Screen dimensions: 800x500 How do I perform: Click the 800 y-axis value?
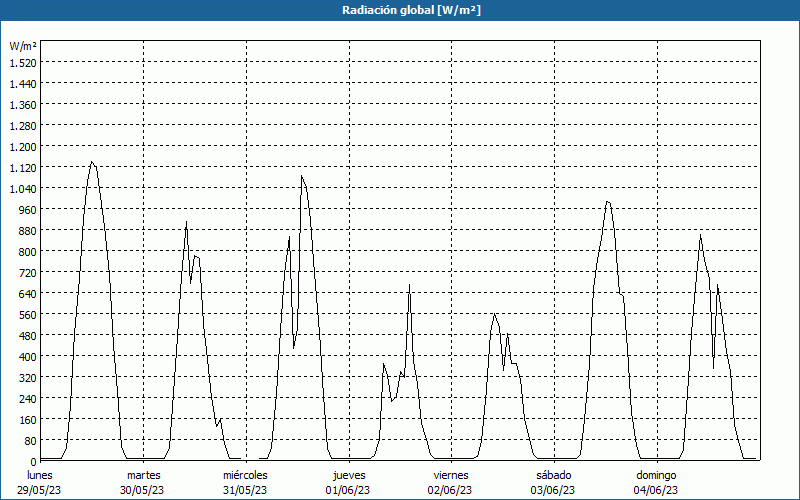click(x=29, y=251)
